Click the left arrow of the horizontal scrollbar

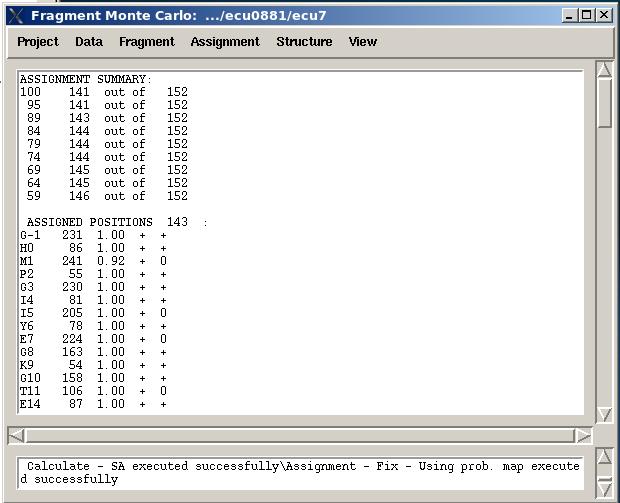click(17, 436)
